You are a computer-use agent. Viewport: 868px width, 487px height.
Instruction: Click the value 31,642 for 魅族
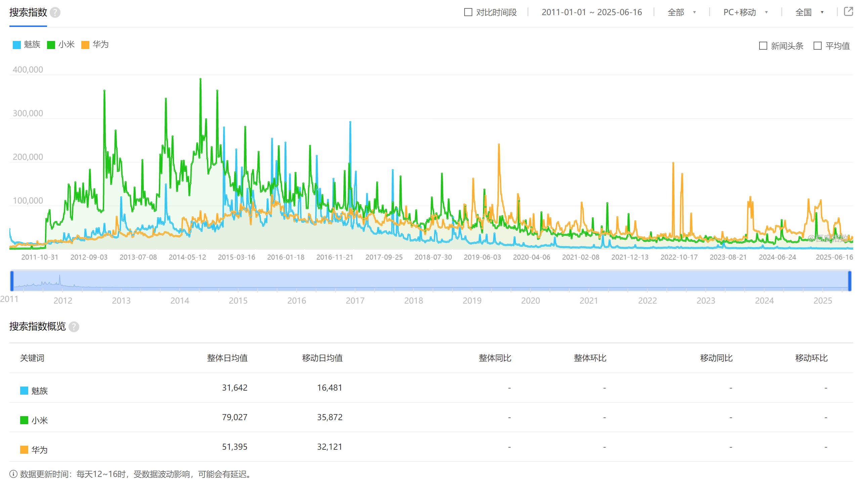pyautogui.click(x=234, y=388)
